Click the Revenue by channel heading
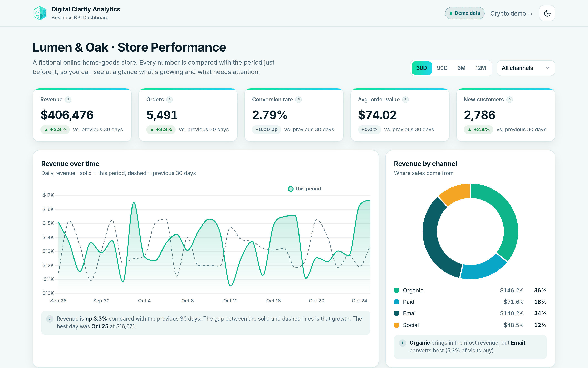The height and width of the screenshot is (368, 588). pos(425,164)
